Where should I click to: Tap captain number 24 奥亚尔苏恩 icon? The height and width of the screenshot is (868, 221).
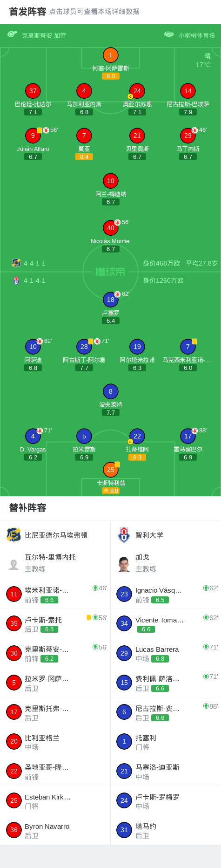[x=137, y=91]
